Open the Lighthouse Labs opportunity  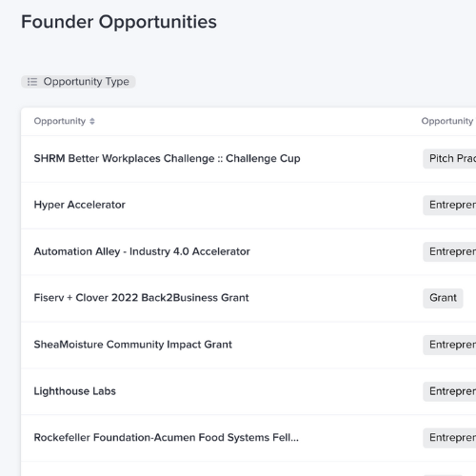tap(74, 391)
